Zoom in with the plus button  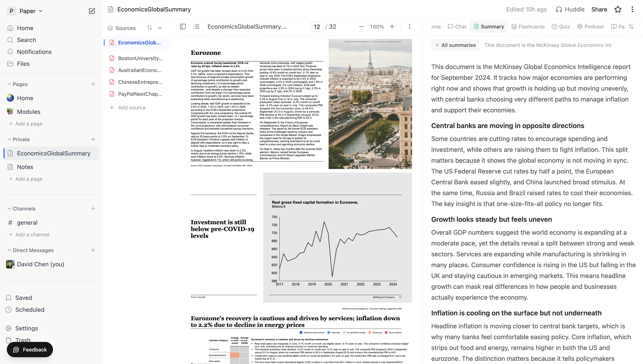(x=392, y=27)
